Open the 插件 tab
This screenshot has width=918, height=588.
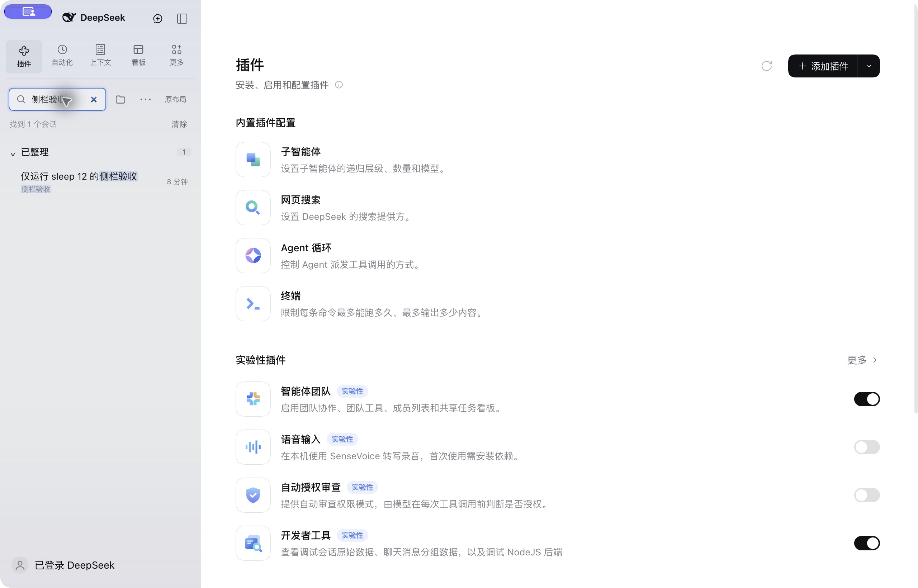[x=24, y=57]
